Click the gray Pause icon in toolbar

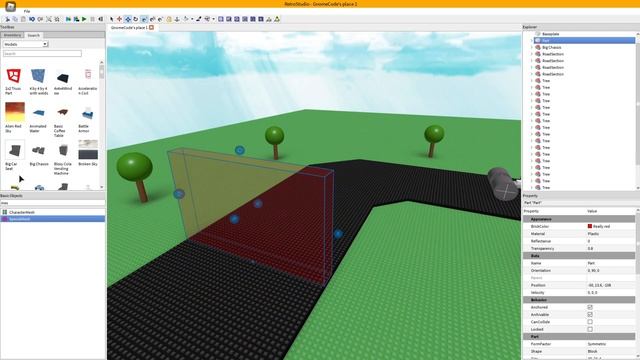tap(93, 19)
